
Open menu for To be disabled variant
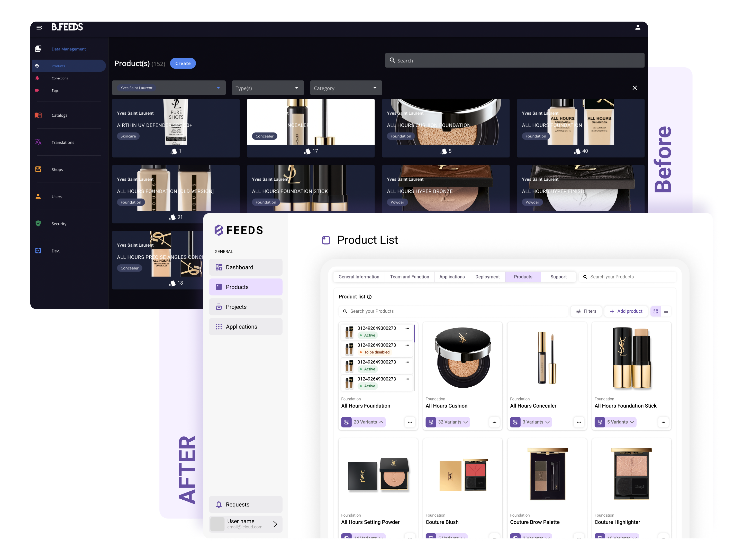[x=407, y=345]
